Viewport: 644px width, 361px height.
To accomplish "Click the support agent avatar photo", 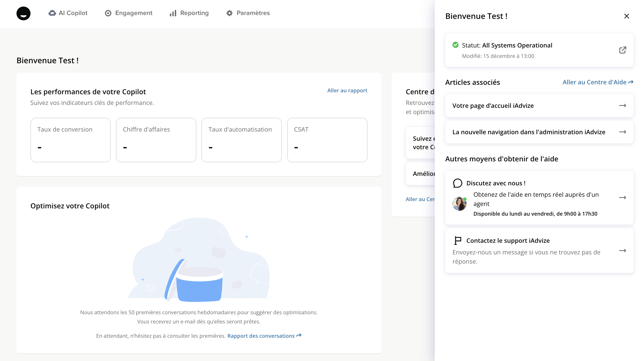I will pyautogui.click(x=460, y=204).
